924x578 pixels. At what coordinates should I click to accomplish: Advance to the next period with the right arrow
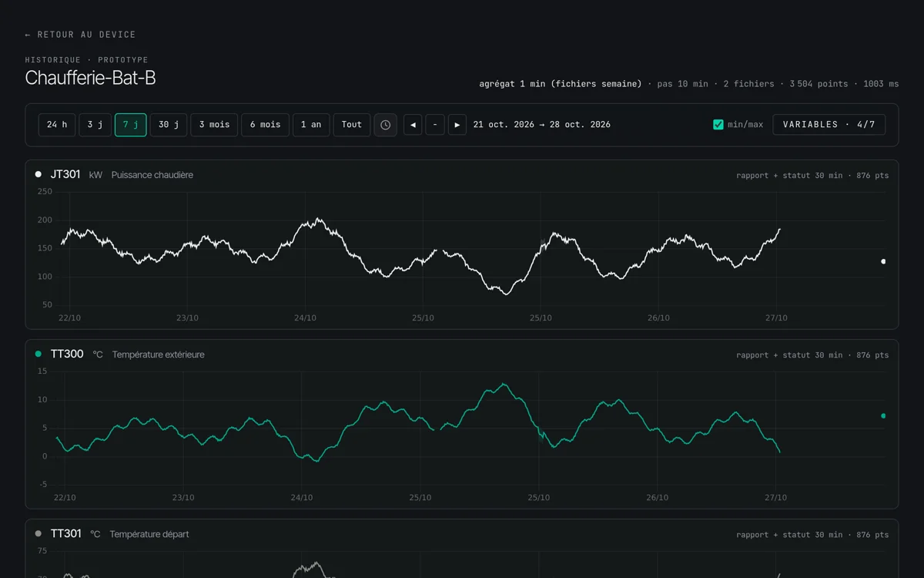[457, 125]
